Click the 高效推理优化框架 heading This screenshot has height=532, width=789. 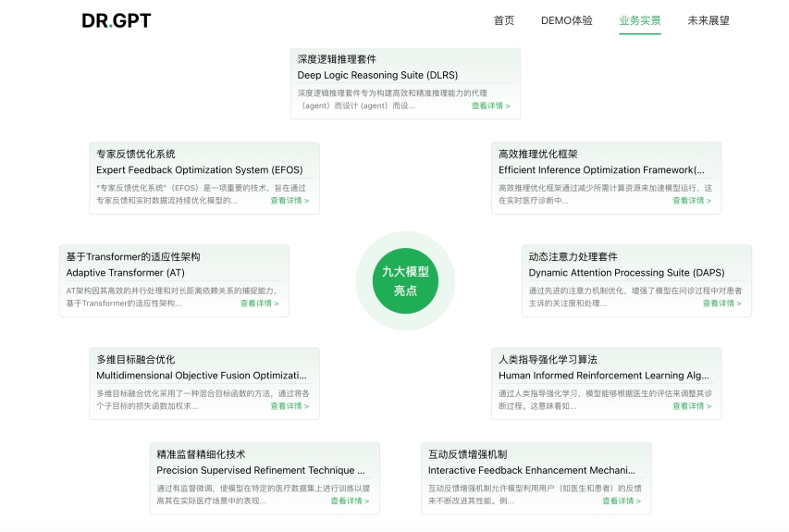click(x=538, y=154)
